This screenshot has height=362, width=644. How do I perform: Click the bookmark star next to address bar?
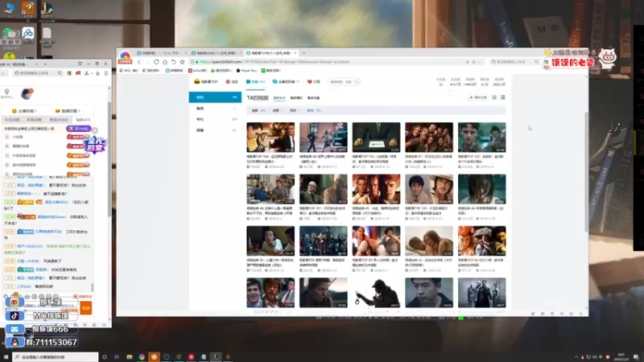tap(183, 62)
